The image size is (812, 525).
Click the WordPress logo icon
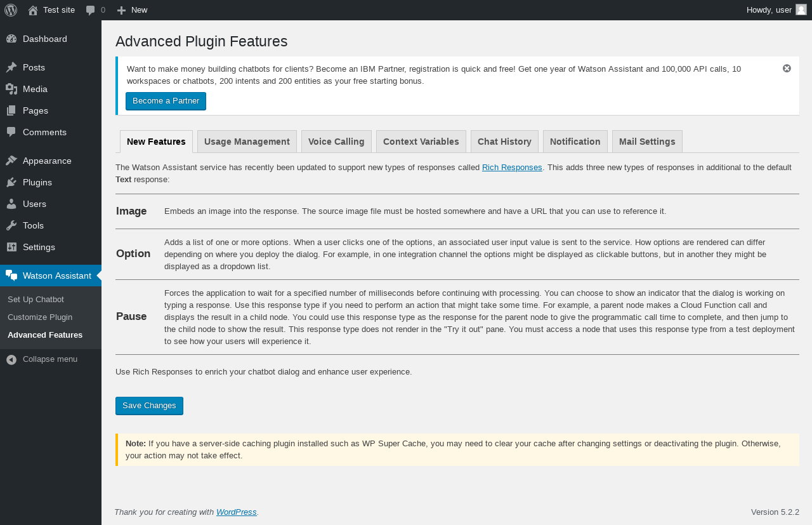[x=11, y=10]
